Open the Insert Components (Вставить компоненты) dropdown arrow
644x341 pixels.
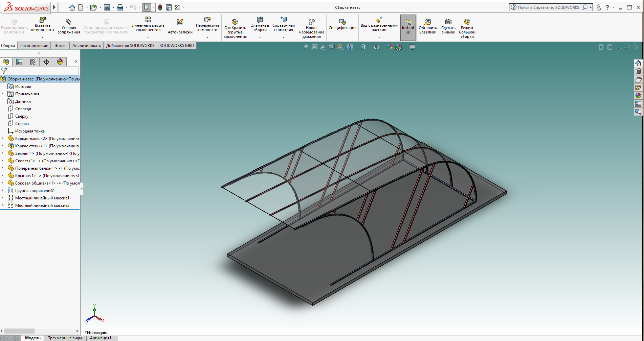click(x=43, y=37)
